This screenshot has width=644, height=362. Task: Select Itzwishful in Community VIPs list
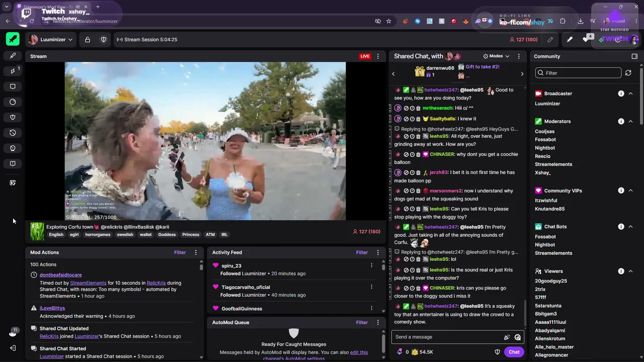point(546,201)
